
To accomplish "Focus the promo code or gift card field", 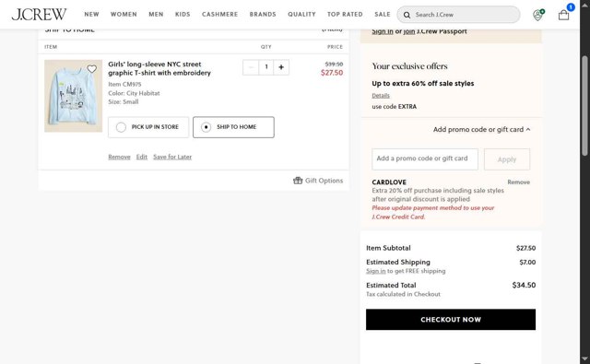I will click(x=425, y=159).
